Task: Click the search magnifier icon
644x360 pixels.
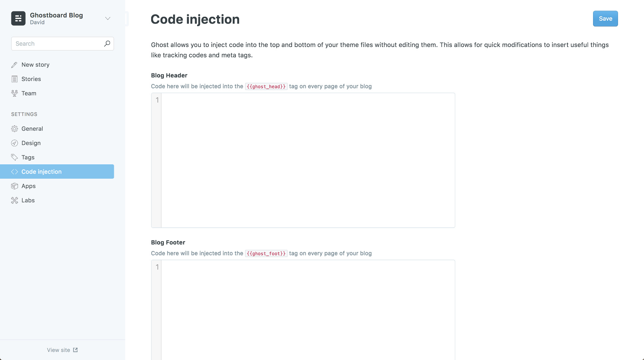Action: pos(107,44)
